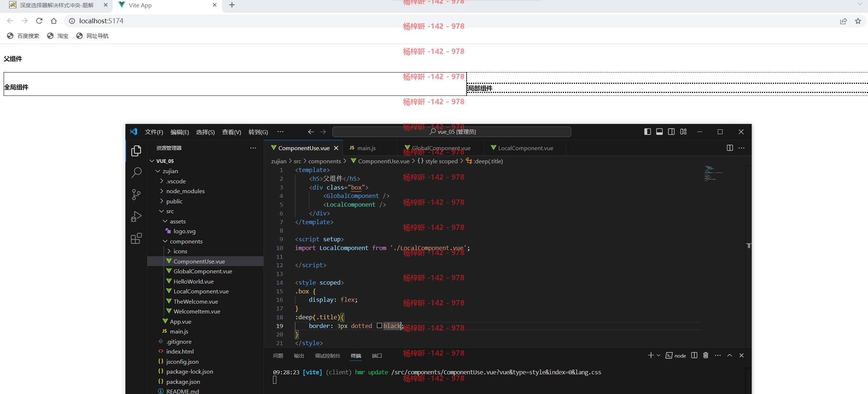Open the Source Control view icon
The height and width of the screenshot is (394, 868).
pos(136,195)
